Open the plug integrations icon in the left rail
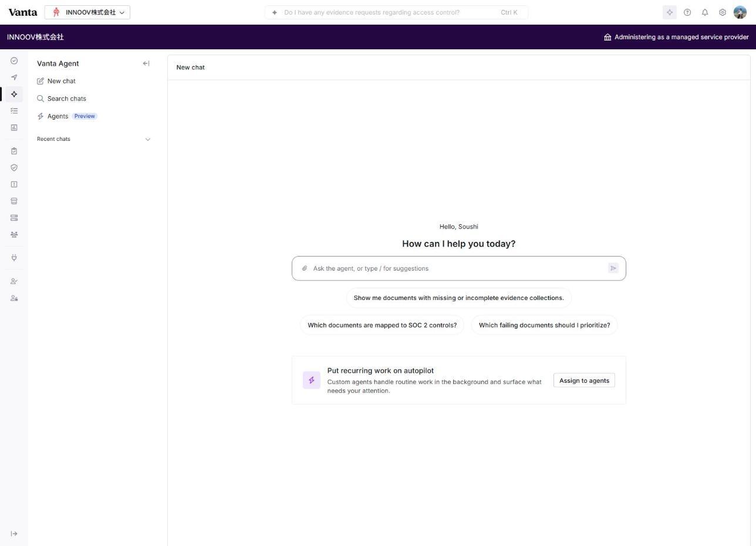 click(x=14, y=258)
